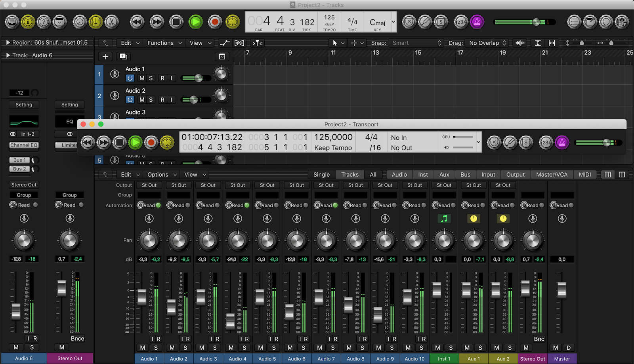Image resolution: width=634 pixels, height=364 pixels.
Task: Click the Audio 1 track volume slider
Action: click(x=196, y=78)
